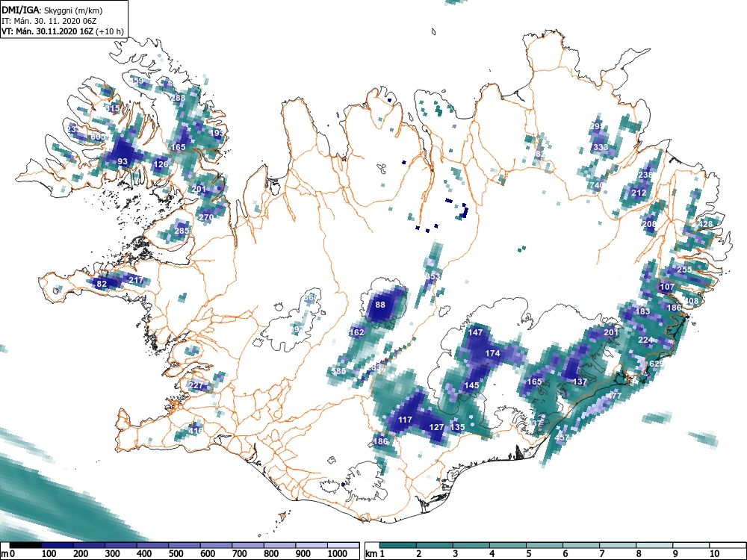Click the visibility value 162
The height and width of the screenshot is (560, 747).
[x=357, y=332]
